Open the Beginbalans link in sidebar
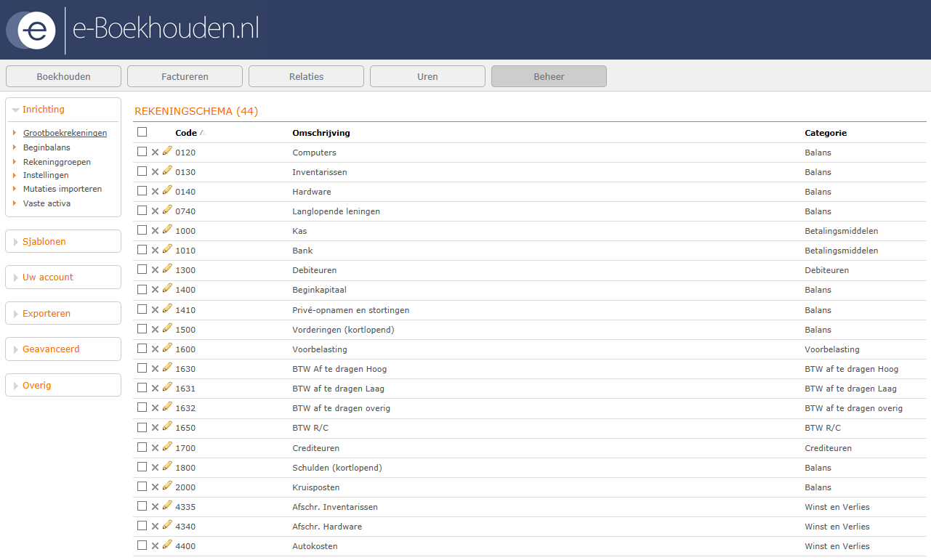The image size is (931, 560). point(47,147)
